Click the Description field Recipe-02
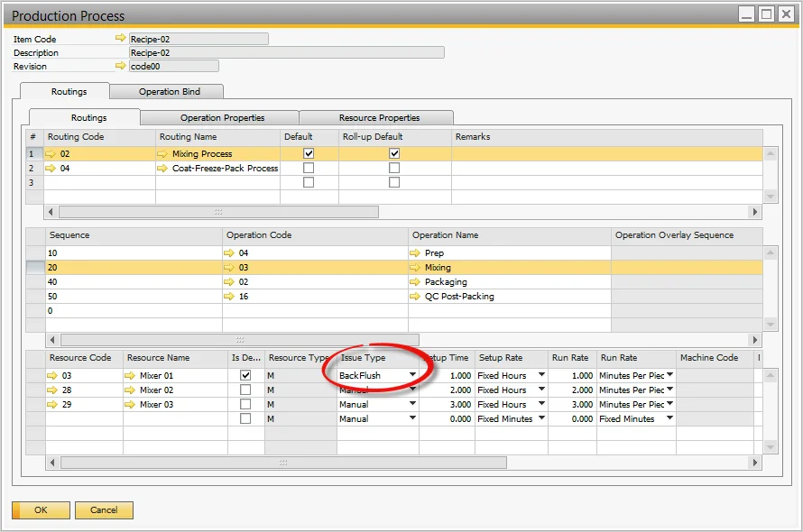 coord(287,52)
